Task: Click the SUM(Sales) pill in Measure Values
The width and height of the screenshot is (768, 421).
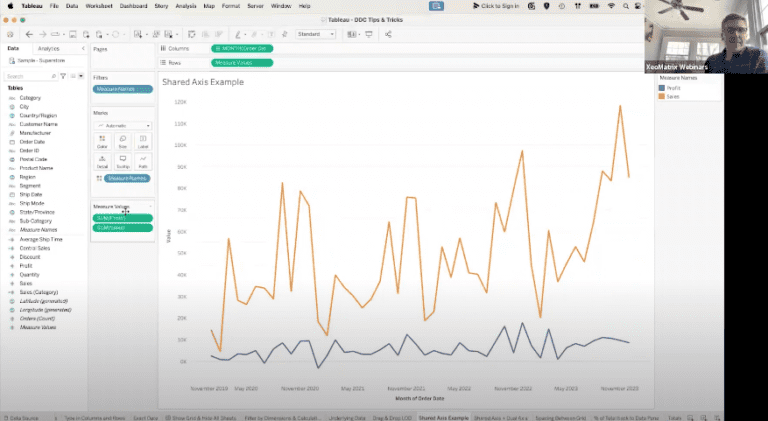Action: (x=123, y=228)
